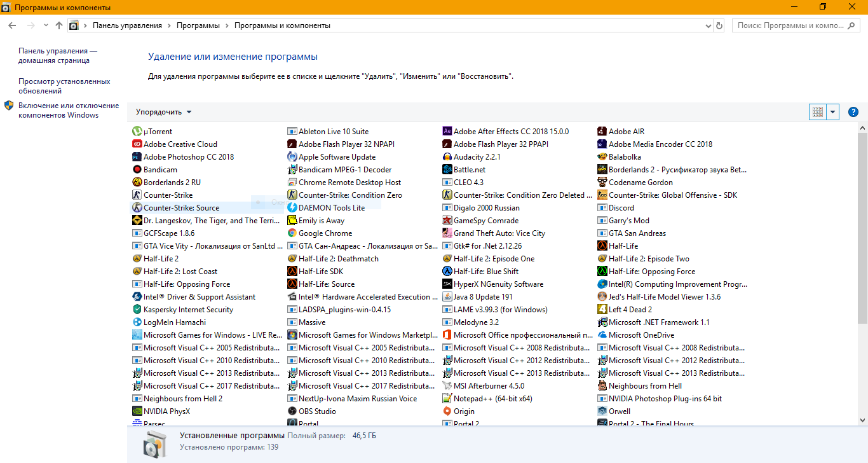868x463 pixels.
Task: Select Microsoft .NET Framework 1.1 entry
Action: click(653, 322)
